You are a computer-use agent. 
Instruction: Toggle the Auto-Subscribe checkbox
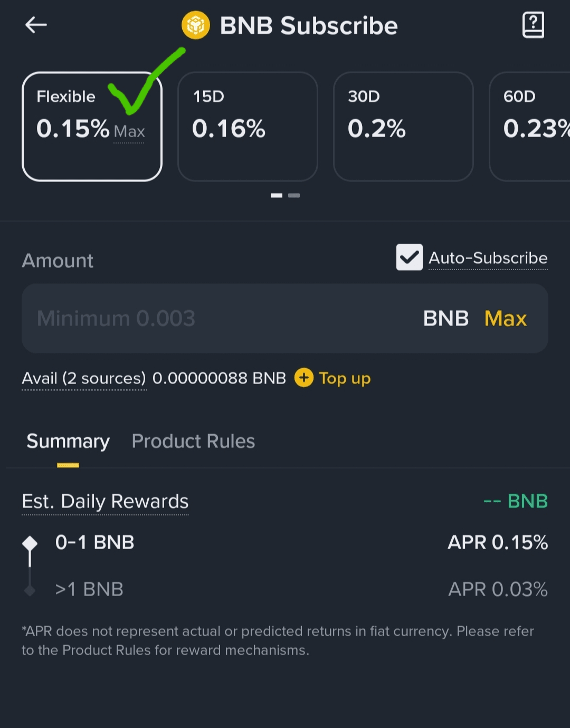click(409, 257)
